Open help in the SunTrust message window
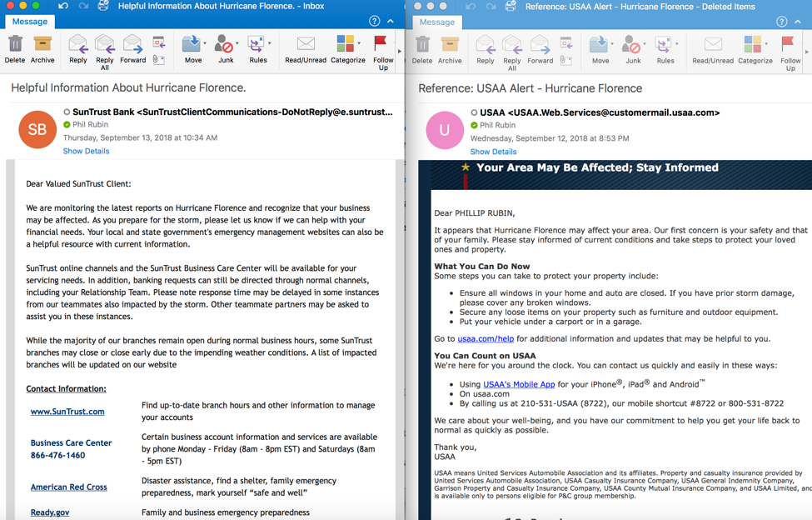The height and width of the screenshot is (520, 812). 375,21
